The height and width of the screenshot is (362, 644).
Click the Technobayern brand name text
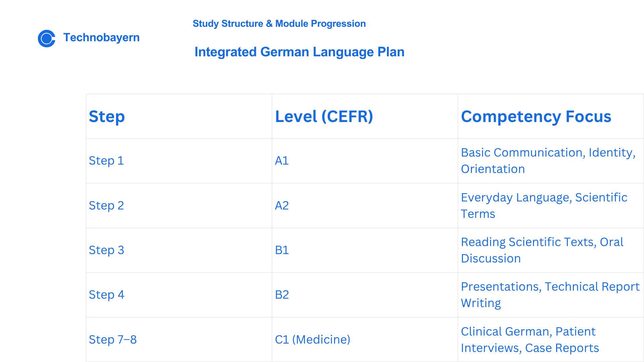(101, 38)
